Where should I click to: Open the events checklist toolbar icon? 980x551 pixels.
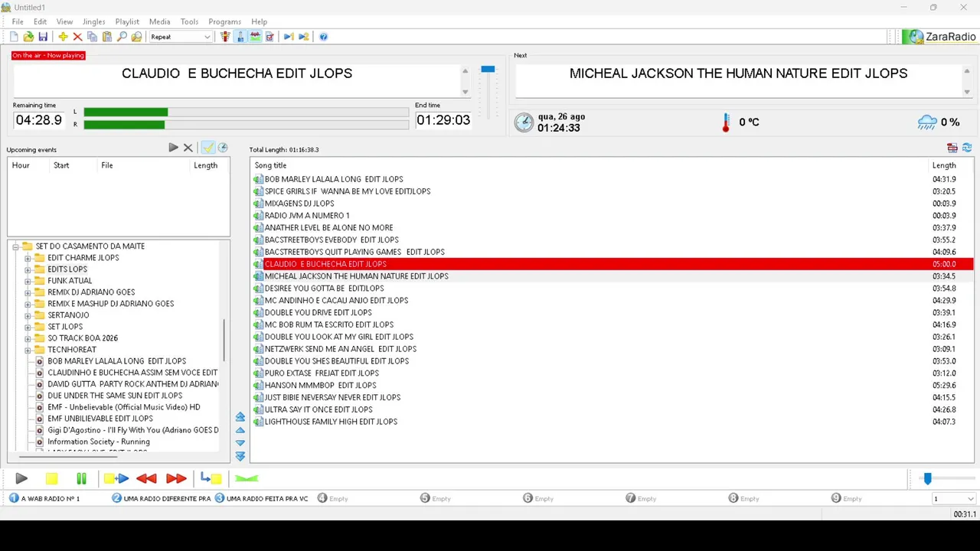[269, 37]
